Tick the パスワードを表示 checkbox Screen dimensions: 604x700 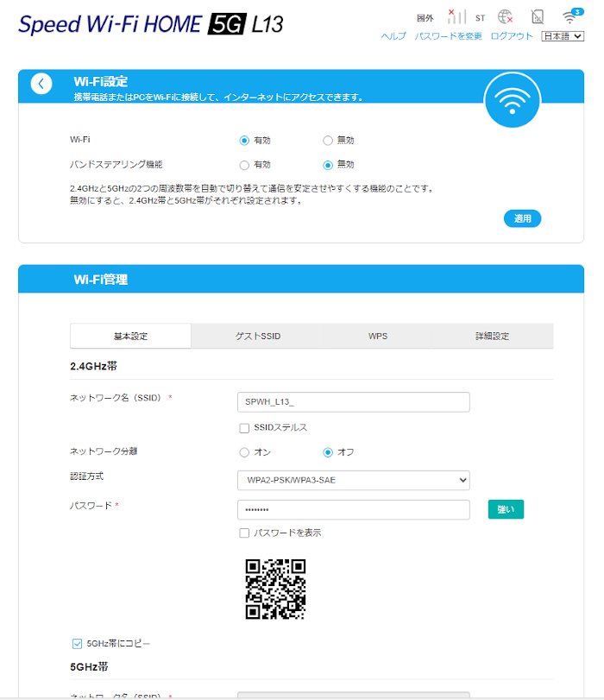[x=244, y=533]
